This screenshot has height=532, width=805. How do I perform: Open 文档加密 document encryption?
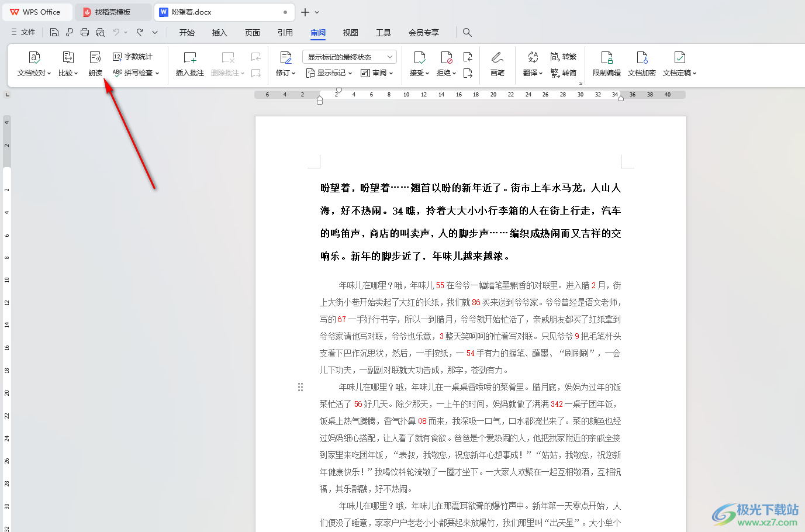(642, 63)
